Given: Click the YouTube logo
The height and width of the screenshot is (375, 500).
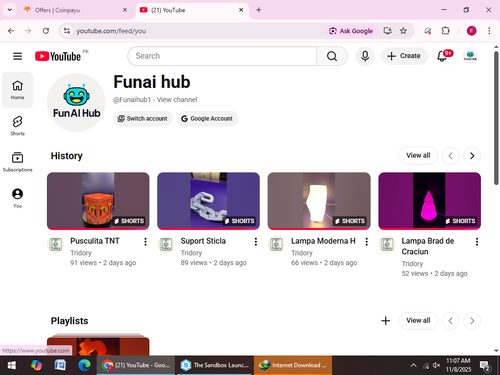Looking at the screenshot, I should coord(58,56).
